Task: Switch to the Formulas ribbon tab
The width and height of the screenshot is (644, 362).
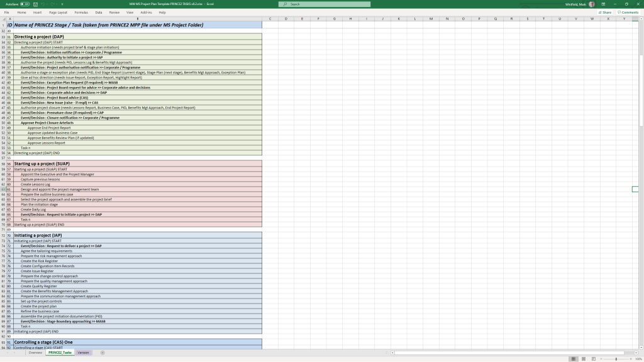Action: click(80, 11)
